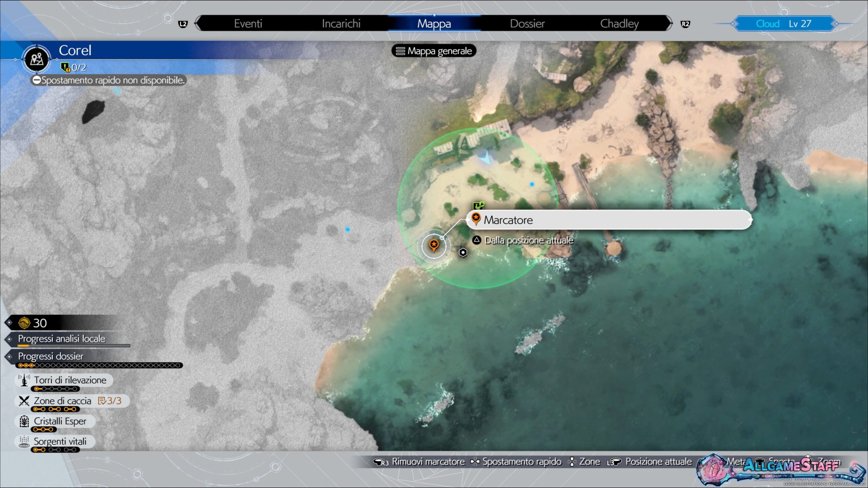Click the d-pad icon beside Spostamento rapido
The height and width of the screenshot is (488, 868).
tap(475, 462)
